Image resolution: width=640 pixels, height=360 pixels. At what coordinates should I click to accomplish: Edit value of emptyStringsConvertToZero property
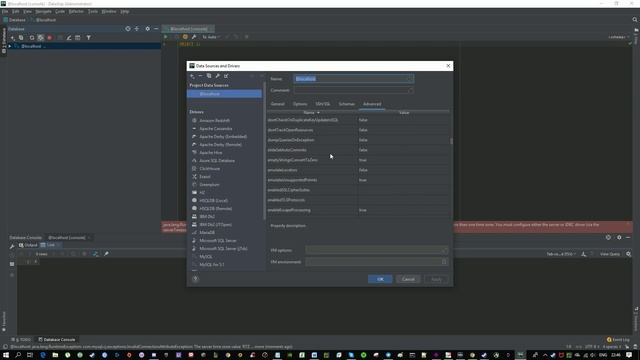(403, 160)
